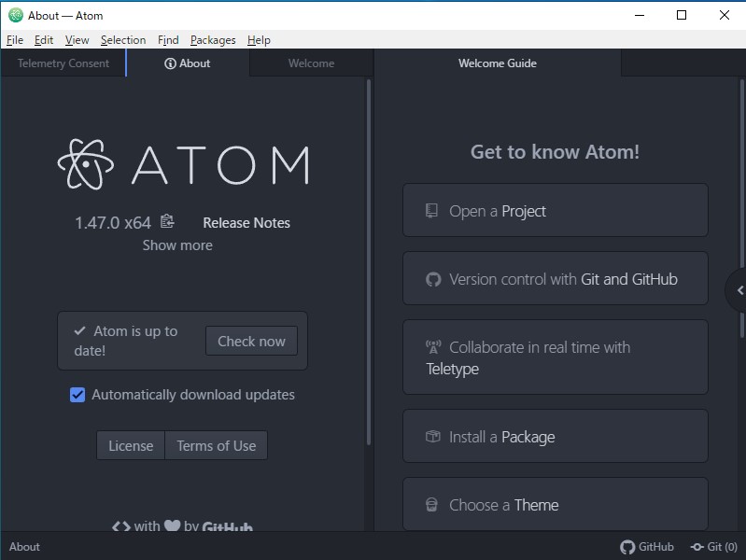
Task: Open Terms of Use
Action: coord(217,446)
